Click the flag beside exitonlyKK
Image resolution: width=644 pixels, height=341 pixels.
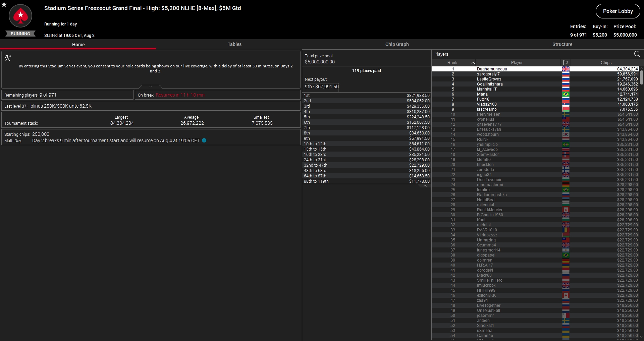pyautogui.click(x=566, y=295)
